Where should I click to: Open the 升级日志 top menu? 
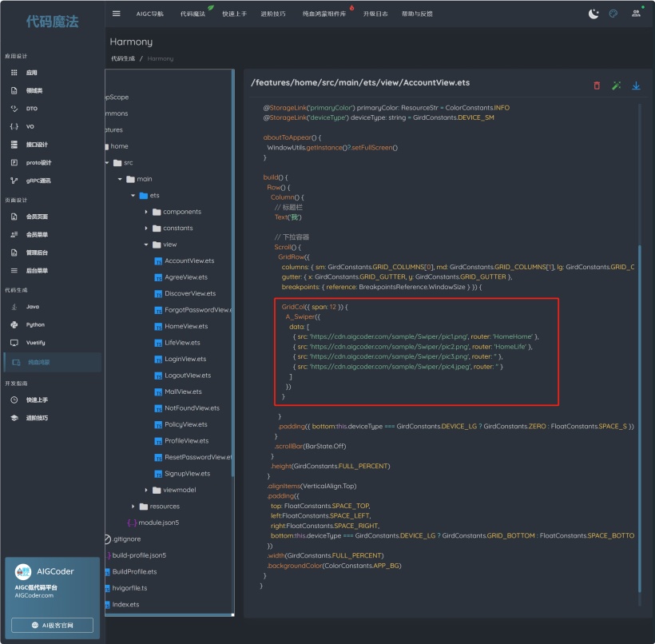coord(375,14)
